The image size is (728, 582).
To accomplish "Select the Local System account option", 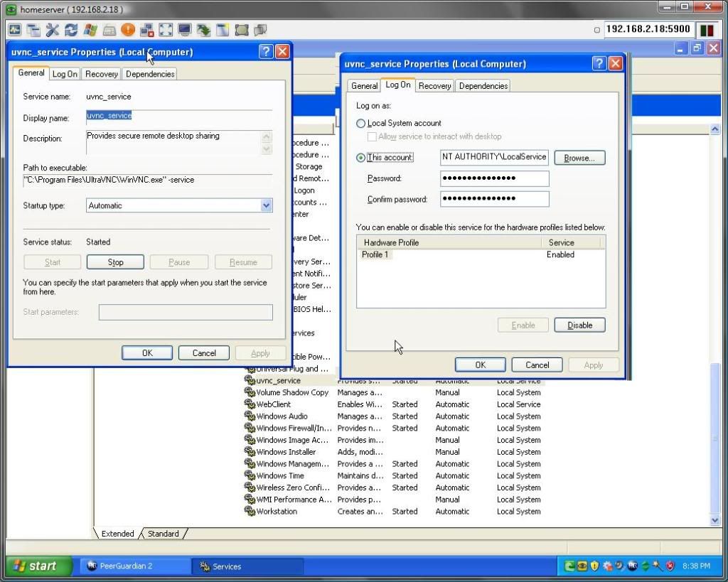I will point(360,124).
